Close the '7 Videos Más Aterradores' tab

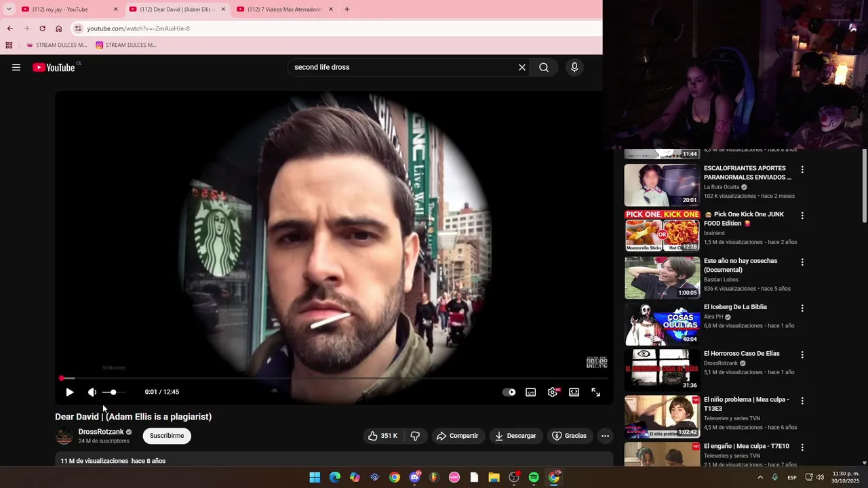coord(331,9)
